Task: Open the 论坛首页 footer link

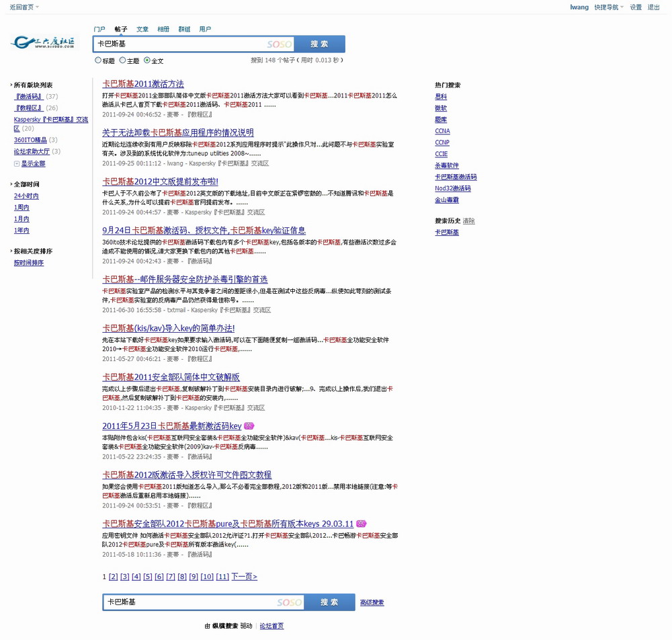Action: pyautogui.click(x=271, y=626)
